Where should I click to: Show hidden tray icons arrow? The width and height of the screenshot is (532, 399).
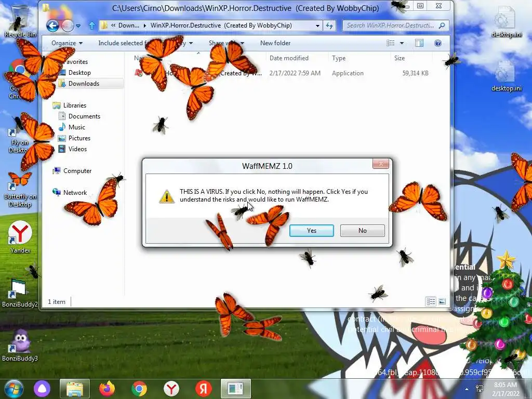tap(467, 389)
